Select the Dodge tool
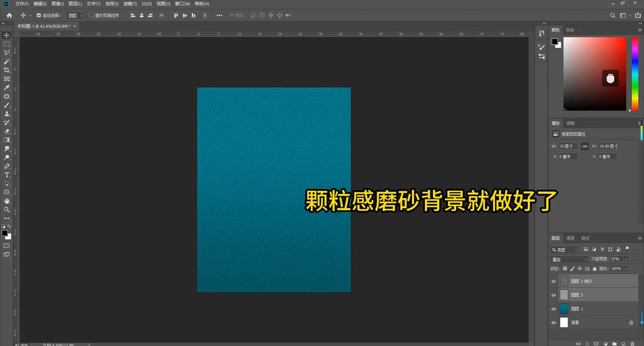This screenshot has width=644, height=346. 7,158
